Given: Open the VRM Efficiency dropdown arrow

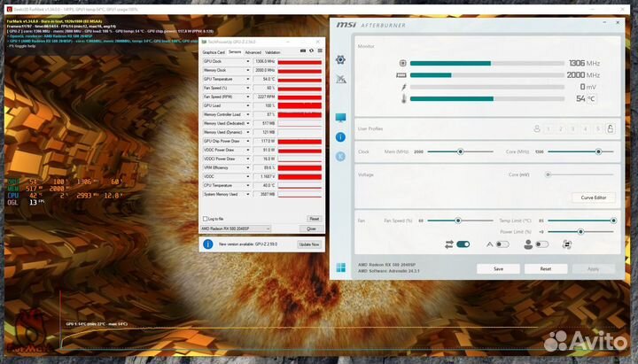Looking at the screenshot, I should pos(248,168).
